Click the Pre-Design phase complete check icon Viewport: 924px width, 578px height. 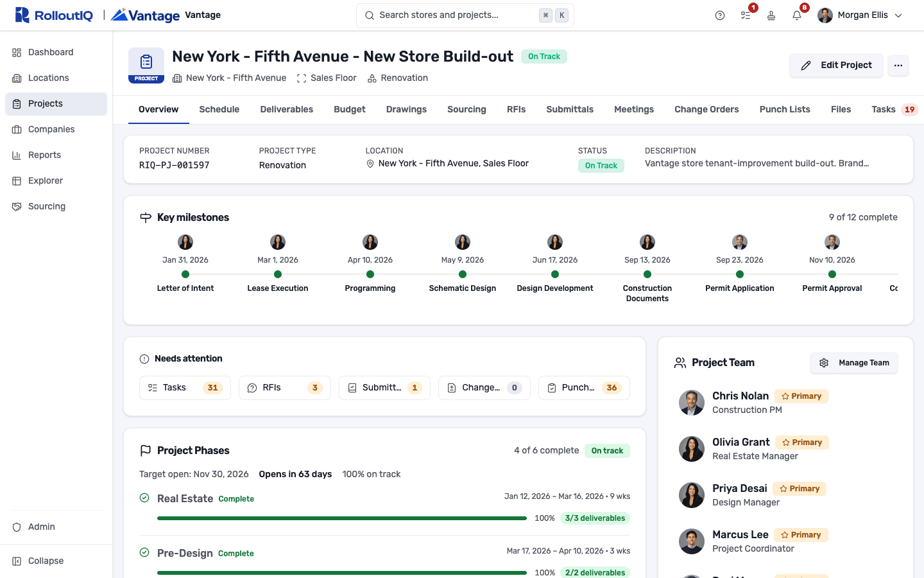[145, 553]
